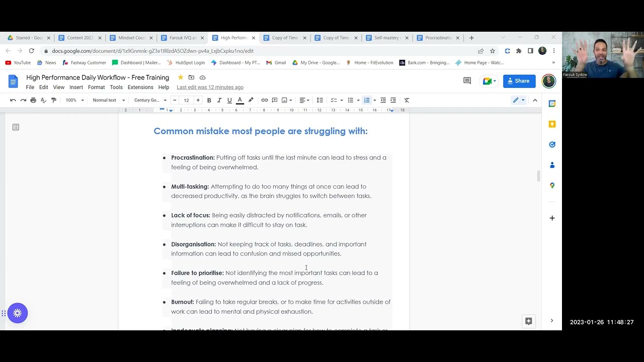Image resolution: width=644 pixels, height=362 pixels.
Task: Decrease the indent
Action: (383, 100)
